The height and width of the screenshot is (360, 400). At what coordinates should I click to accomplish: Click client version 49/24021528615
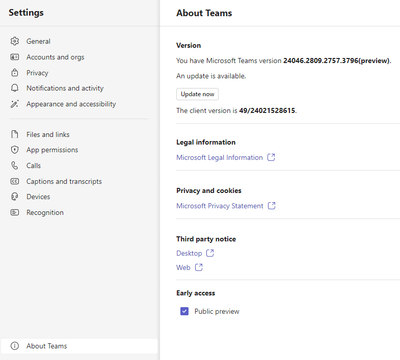267,110
